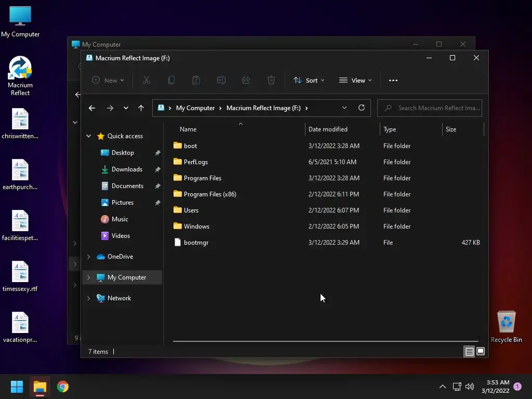Launch Google Chrome from taskbar
Image resolution: width=532 pixels, height=399 pixels.
point(63,387)
